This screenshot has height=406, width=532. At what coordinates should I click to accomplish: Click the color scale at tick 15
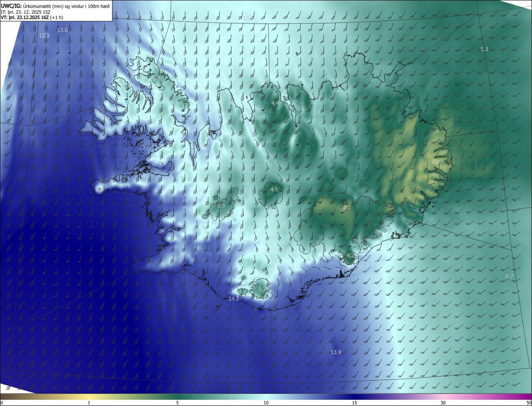coord(355,403)
